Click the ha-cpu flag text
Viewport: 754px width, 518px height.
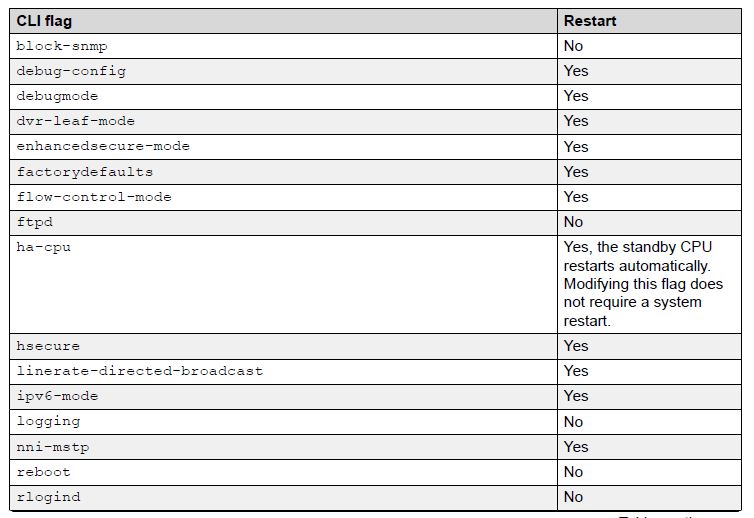pyautogui.click(x=43, y=247)
